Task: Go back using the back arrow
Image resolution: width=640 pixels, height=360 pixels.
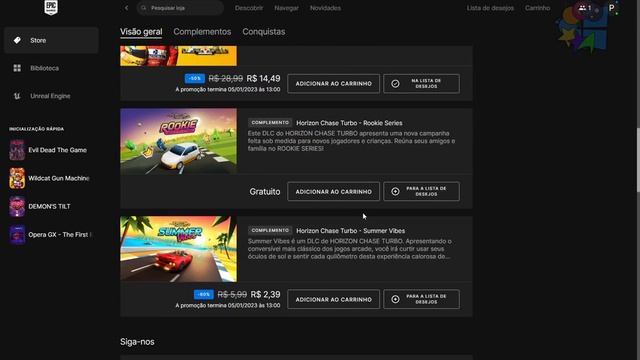Action: click(x=127, y=8)
